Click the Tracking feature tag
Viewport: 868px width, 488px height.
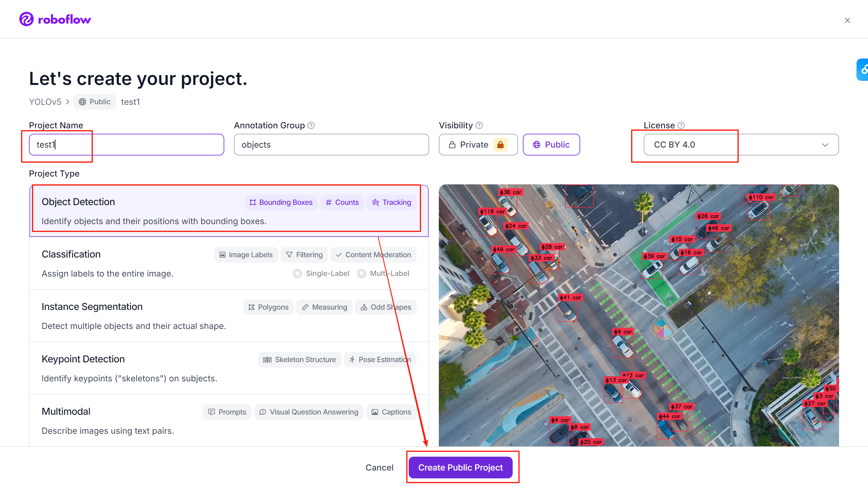coord(392,202)
